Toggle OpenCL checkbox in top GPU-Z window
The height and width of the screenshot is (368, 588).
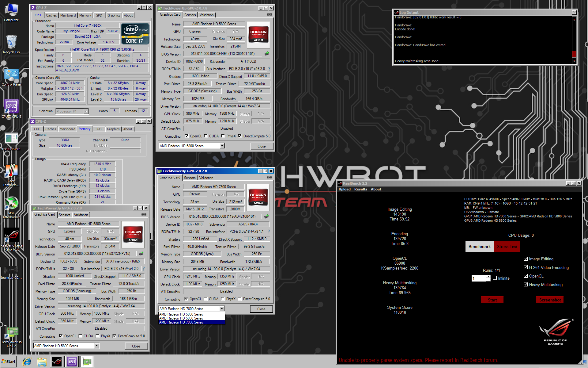tap(187, 136)
